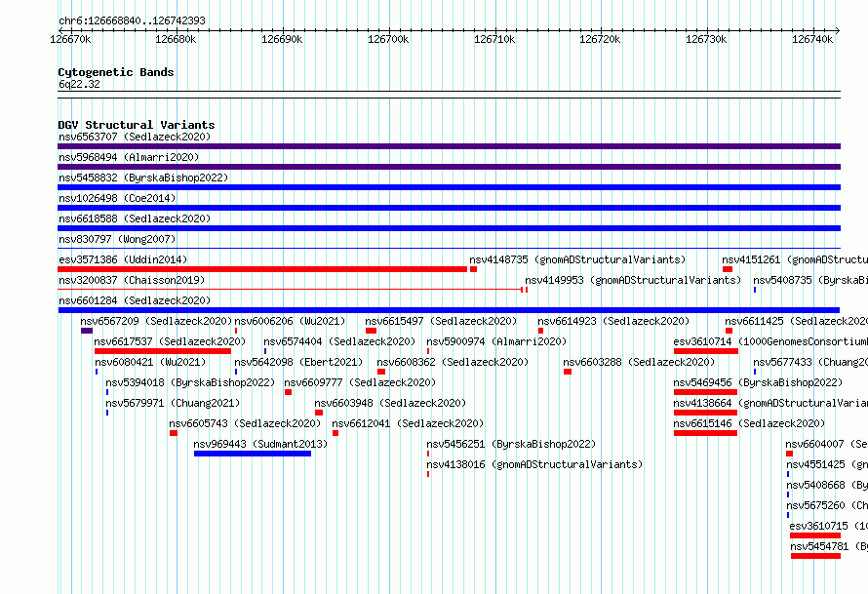Click the nsv969443 (Sudmant2013) label
This screenshot has width=868, height=594.
point(260,444)
